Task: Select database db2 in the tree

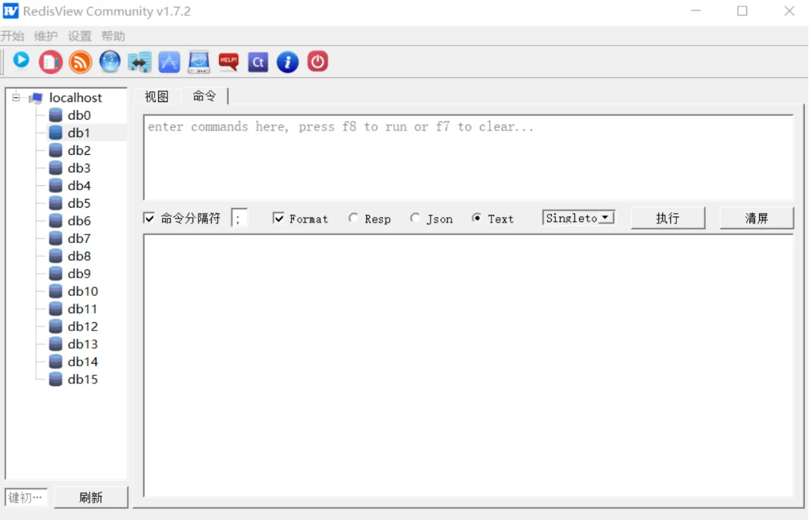Action: [79, 150]
